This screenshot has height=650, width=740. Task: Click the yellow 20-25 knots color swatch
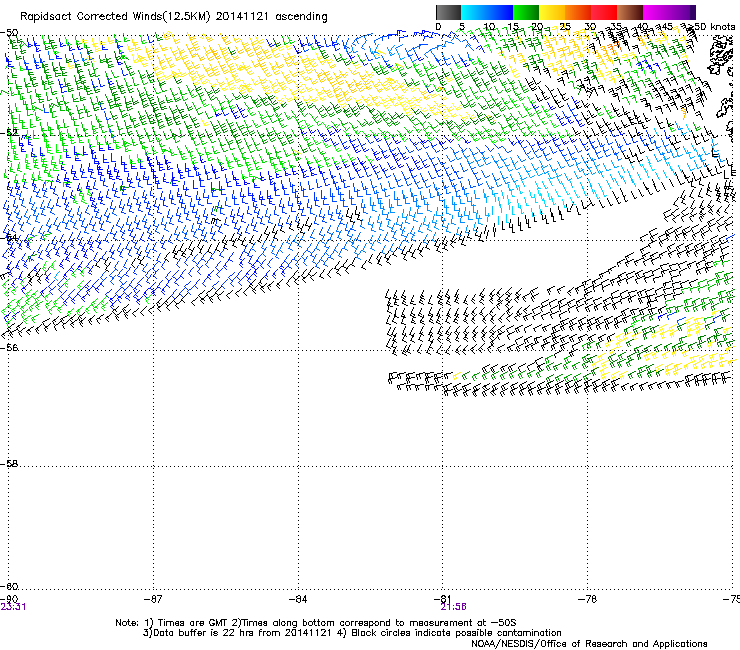[552, 12]
